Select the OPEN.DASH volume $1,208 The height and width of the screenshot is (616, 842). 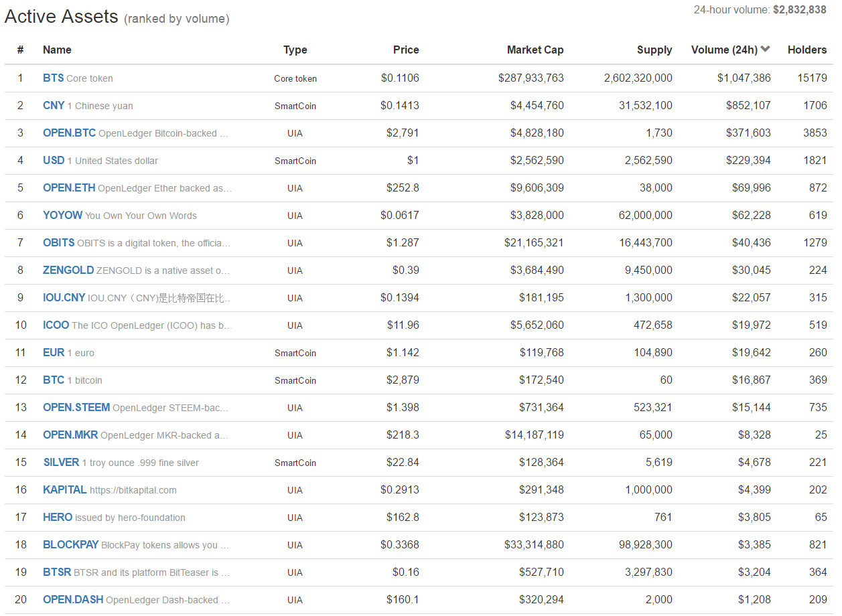pos(754,600)
